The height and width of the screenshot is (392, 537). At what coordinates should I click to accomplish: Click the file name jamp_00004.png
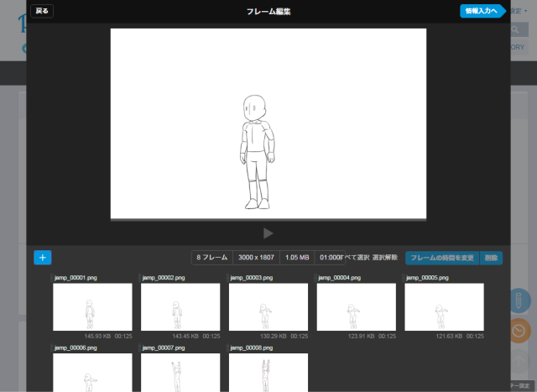(339, 278)
